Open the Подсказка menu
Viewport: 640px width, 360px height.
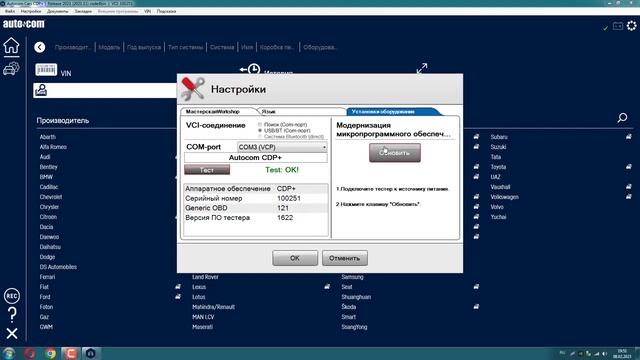pyautogui.click(x=167, y=11)
